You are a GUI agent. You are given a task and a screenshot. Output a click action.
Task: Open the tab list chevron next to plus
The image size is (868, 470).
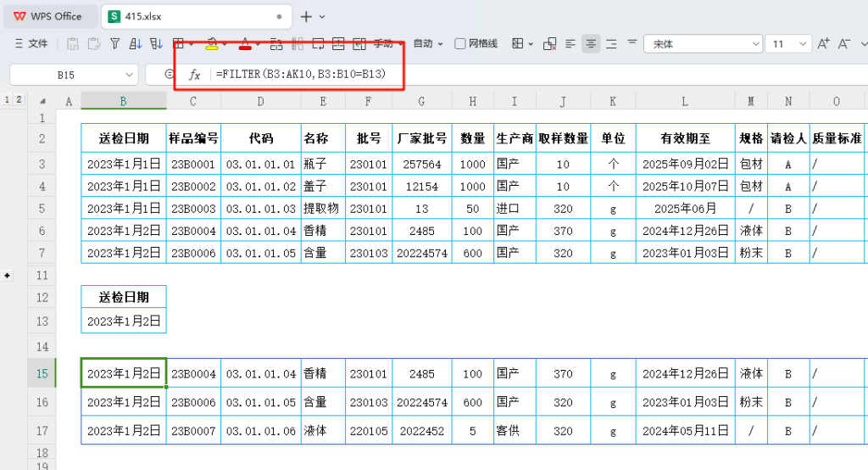tap(322, 17)
